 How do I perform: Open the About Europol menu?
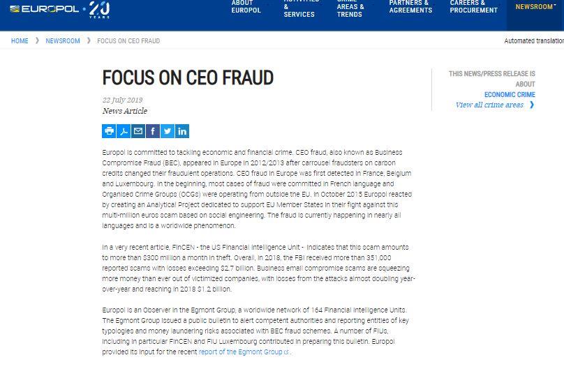tap(246, 7)
